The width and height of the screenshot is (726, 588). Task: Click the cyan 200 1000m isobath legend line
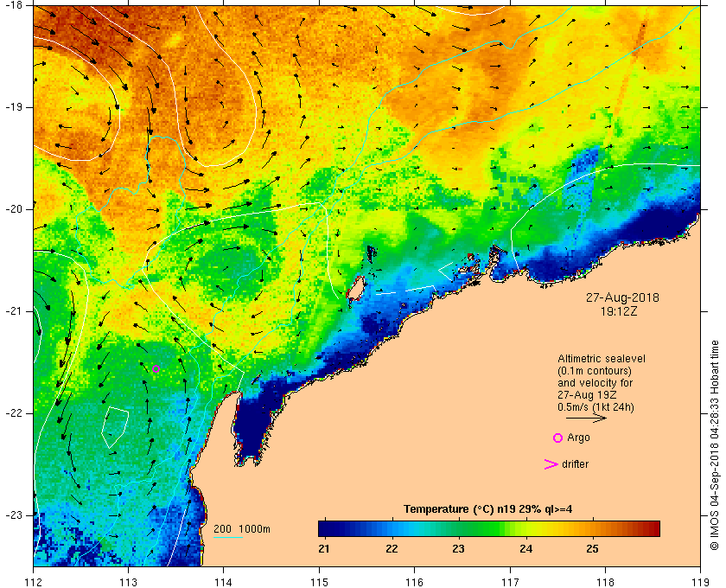pos(228,538)
